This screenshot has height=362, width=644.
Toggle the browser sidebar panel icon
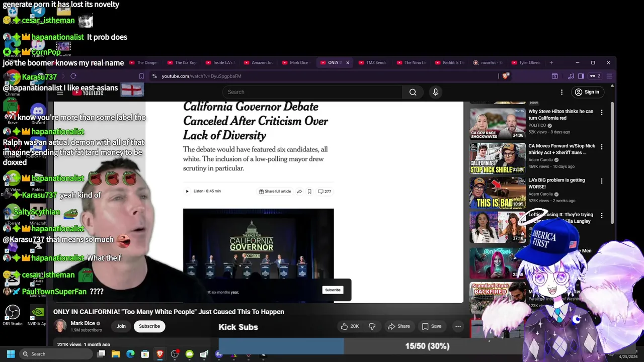(581, 76)
